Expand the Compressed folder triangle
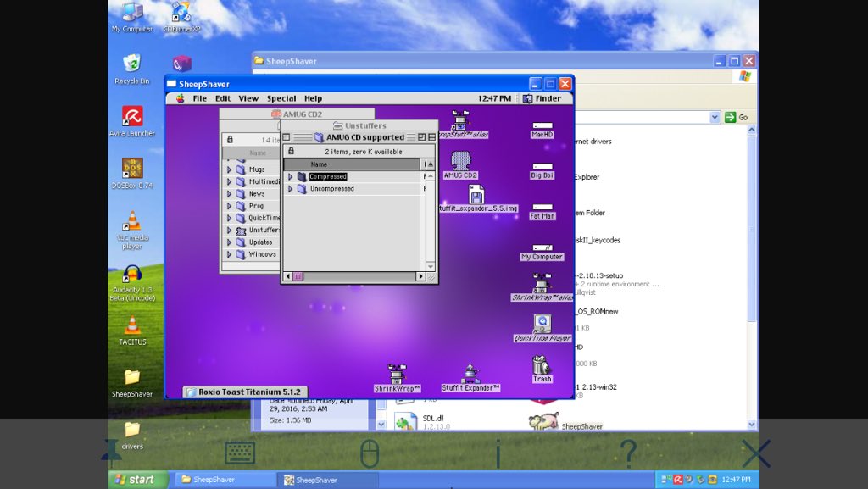This screenshot has width=868, height=489. [x=291, y=176]
